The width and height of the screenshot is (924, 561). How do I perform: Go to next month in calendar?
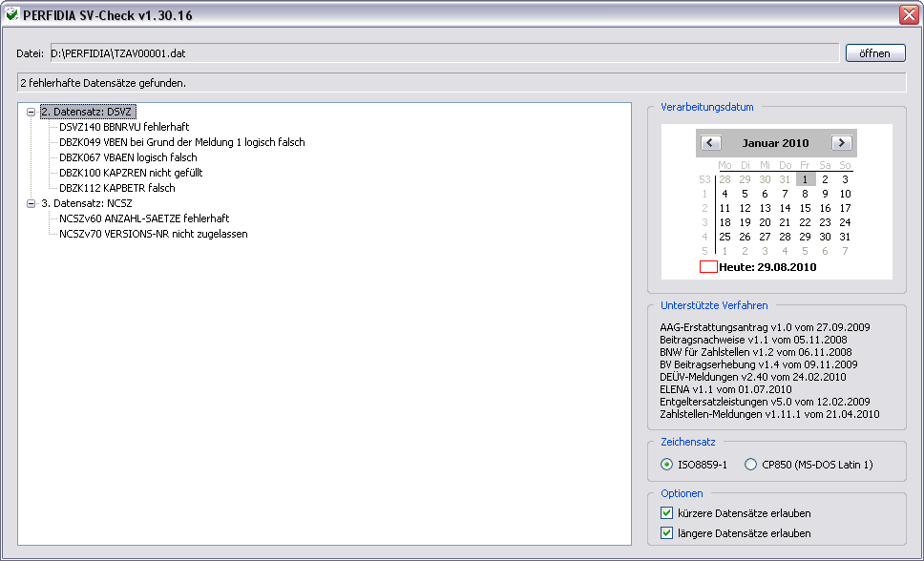[x=842, y=143]
